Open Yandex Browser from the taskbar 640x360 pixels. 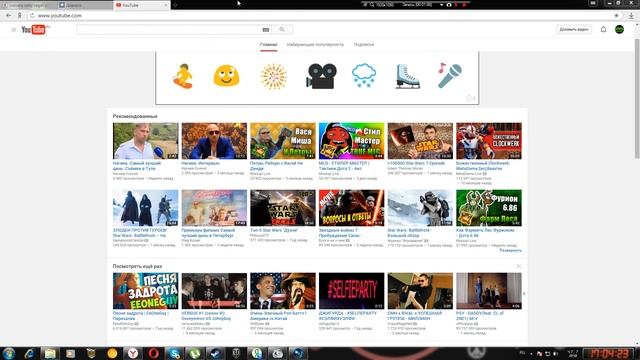[133, 353]
